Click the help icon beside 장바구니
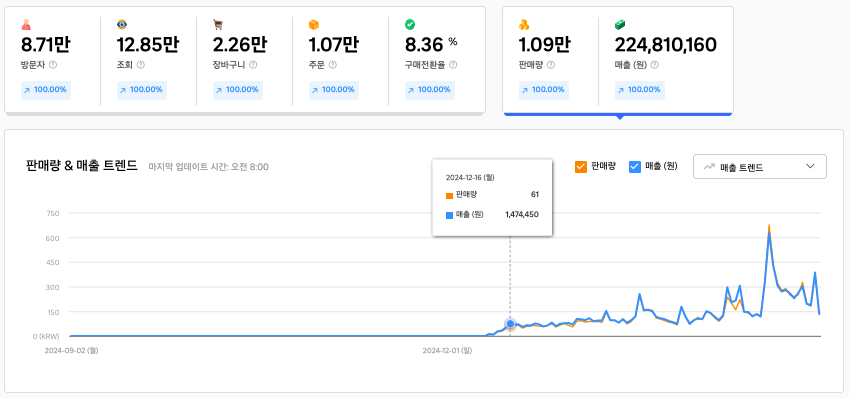This screenshot has height=398, width=849. [253, 65]
